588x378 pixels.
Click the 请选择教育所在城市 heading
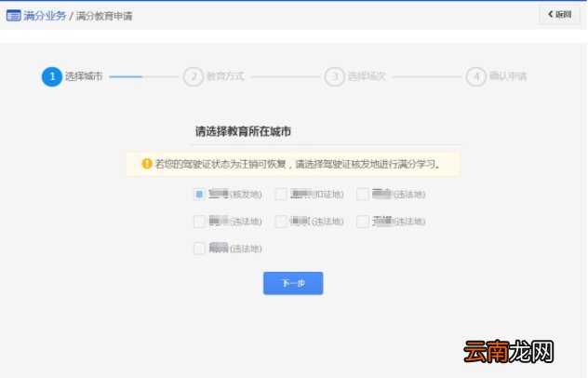(243, 131)
